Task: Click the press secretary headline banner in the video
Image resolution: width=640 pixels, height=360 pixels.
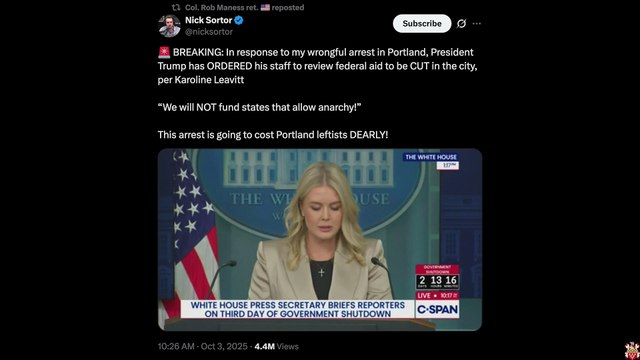Action: click(x=298, y=309)
